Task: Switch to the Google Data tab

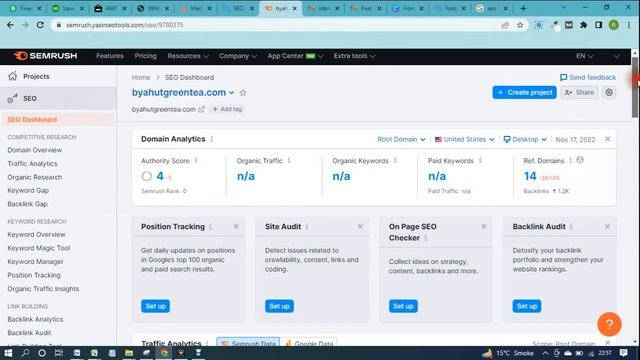Action: 309,343
